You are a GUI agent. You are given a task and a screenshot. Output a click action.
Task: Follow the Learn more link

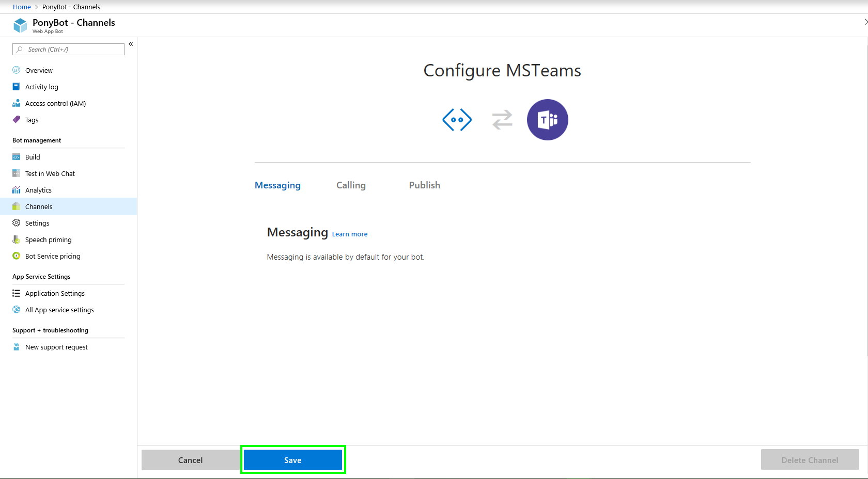pos(350,234)
